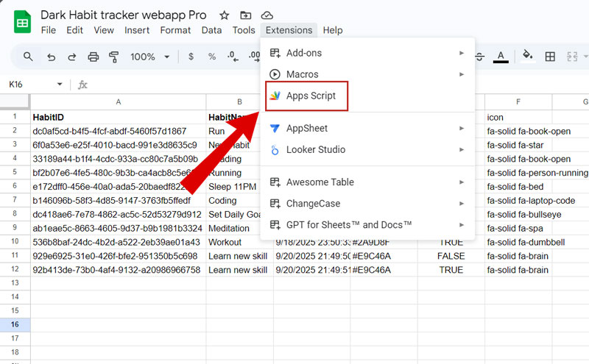Pick a cell fill color
The width and height of the screenshot is (589, 364).
[x=527, y=57]
